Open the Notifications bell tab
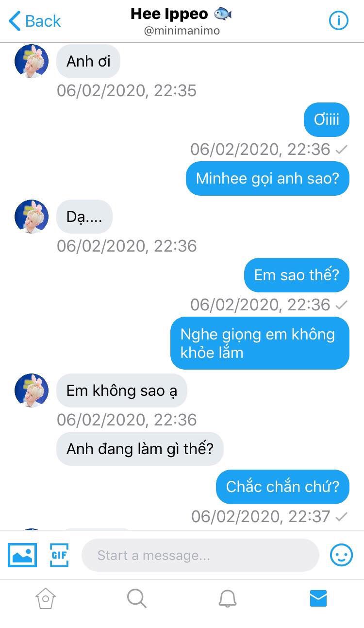The height and width of the screenshot is (628, 364). click(227, 599)
